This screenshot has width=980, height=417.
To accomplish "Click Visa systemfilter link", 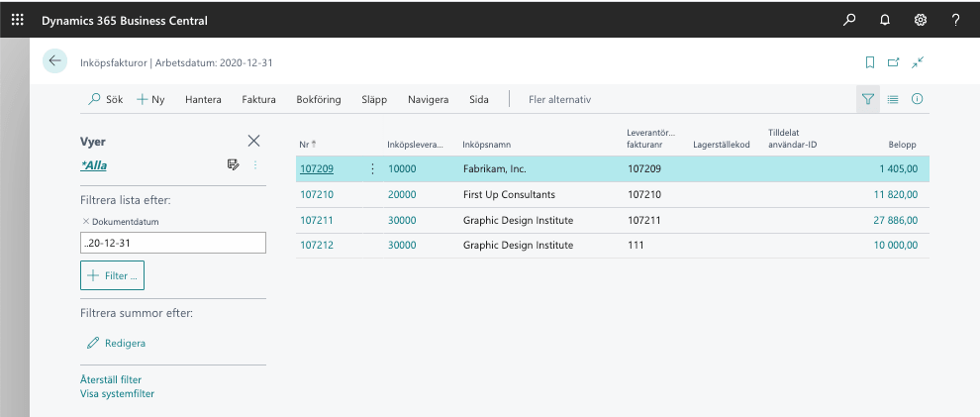I will [117, 394].
